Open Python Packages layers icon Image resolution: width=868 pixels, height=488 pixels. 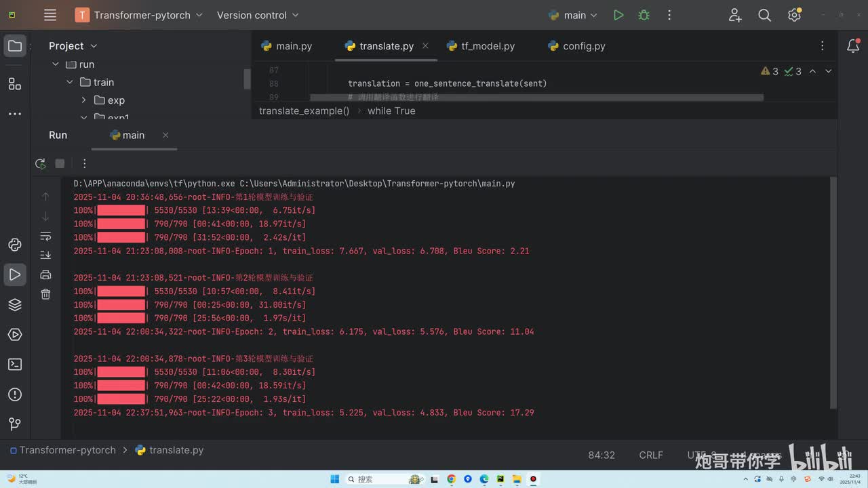tap(15, 304)
